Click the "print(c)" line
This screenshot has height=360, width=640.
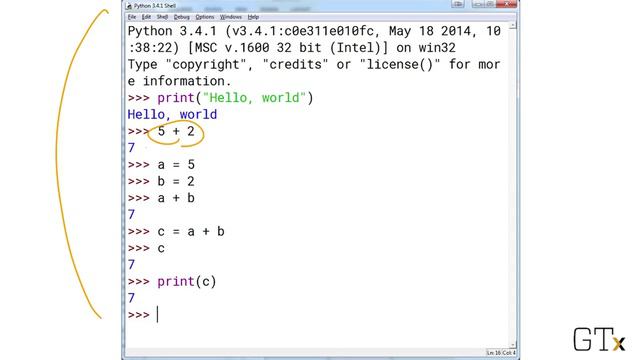[x=172, y=282]
